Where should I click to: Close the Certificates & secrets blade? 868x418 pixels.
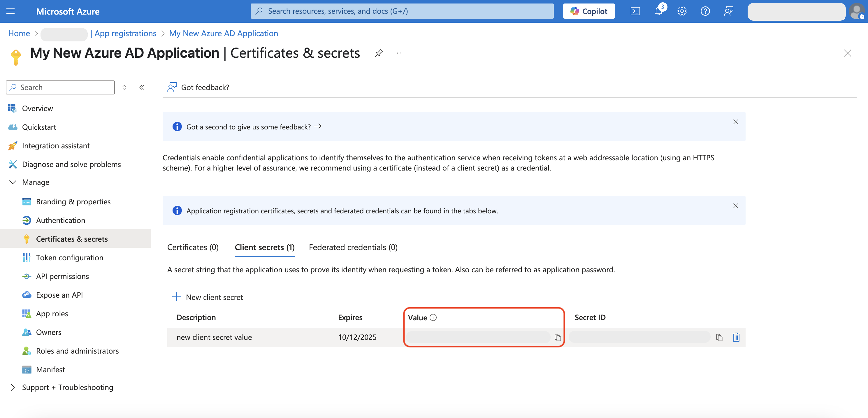[x=847, y=53]
